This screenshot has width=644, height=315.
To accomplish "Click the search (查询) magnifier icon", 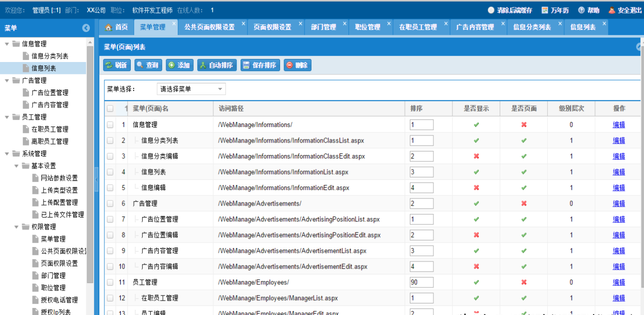I will [x=140, y=65].
